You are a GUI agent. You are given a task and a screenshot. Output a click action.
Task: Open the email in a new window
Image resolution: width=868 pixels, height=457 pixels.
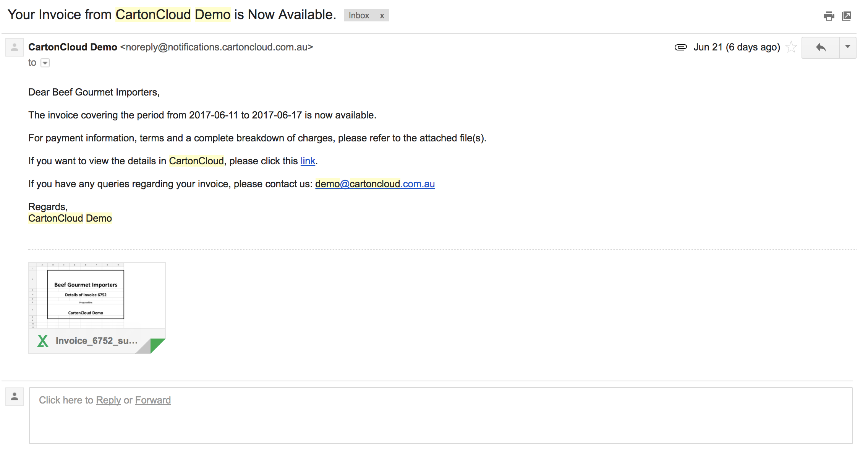(x=847, y=16)
